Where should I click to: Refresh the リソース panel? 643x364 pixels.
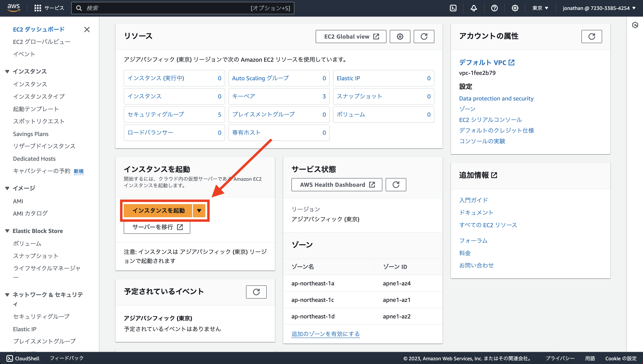point(424,36)
